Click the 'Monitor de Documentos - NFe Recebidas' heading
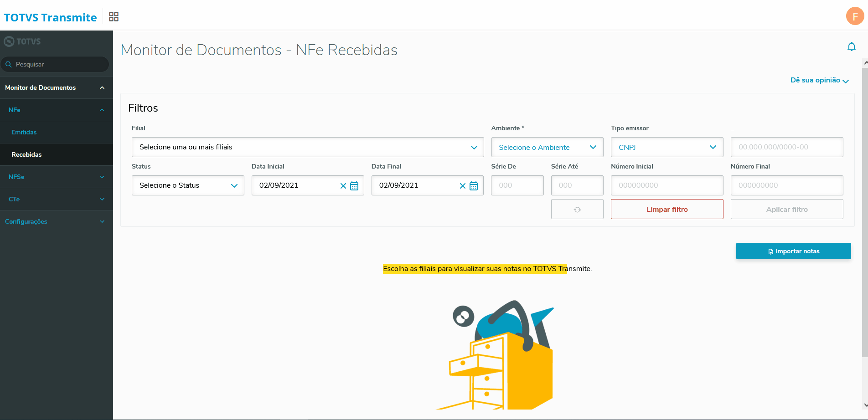The height and width of the screenshot is (420, 868). [259, 50]
